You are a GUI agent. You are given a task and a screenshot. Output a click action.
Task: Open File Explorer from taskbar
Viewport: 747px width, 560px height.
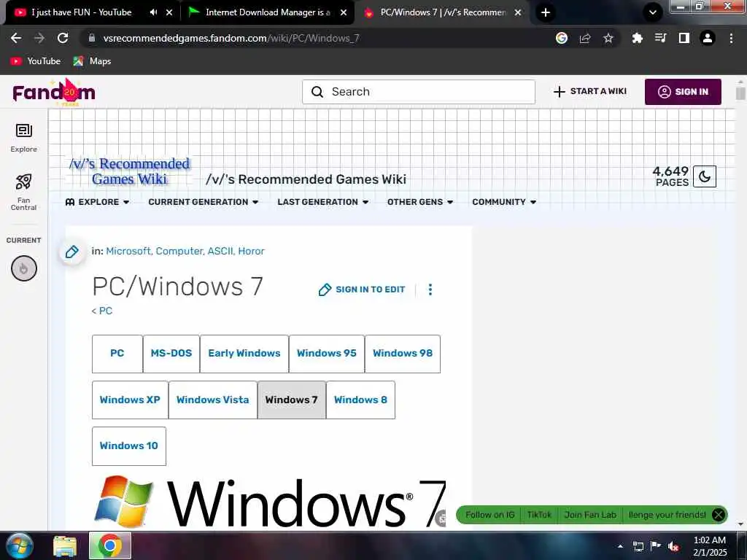point(64,546)
